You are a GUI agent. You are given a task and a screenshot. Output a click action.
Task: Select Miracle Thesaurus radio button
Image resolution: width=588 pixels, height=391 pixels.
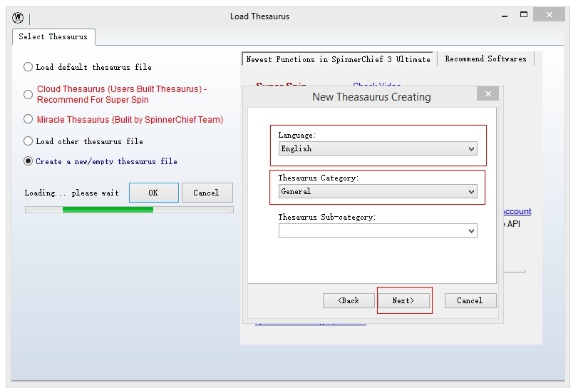pos(29,119)
